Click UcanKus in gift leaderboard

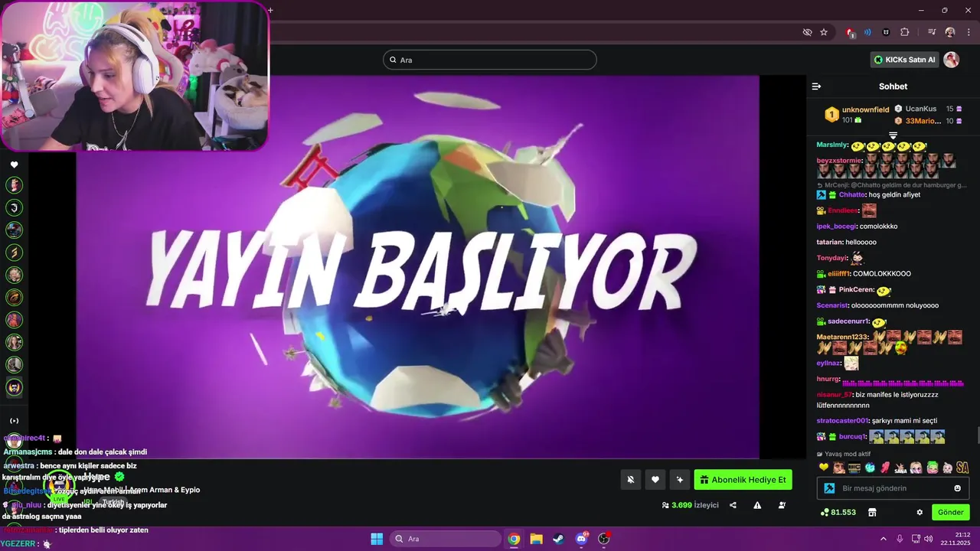pyautogui.click(x=920, y=109)
